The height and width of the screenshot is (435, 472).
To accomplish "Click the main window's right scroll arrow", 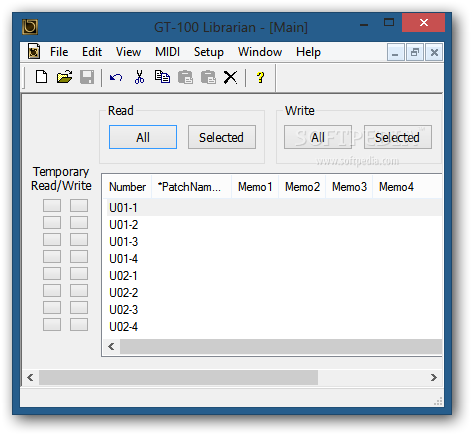I will pyautogui.click(x=434, y=377).
